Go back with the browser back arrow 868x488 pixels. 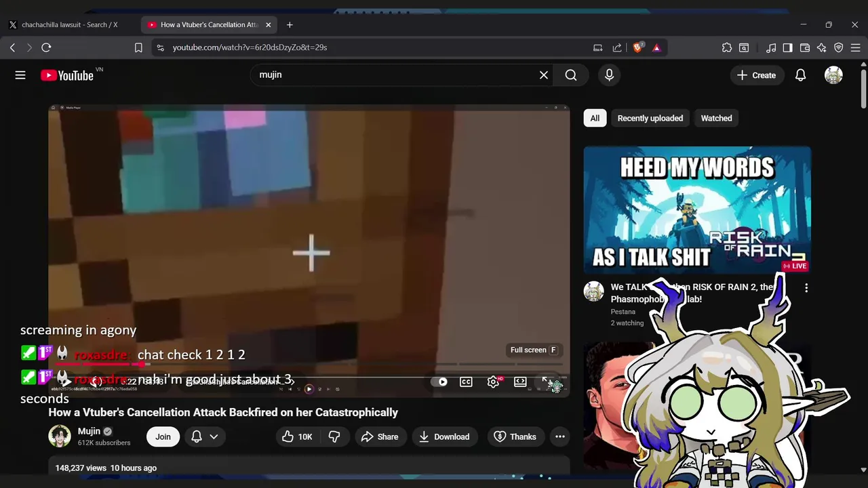[x=12, y=47]
